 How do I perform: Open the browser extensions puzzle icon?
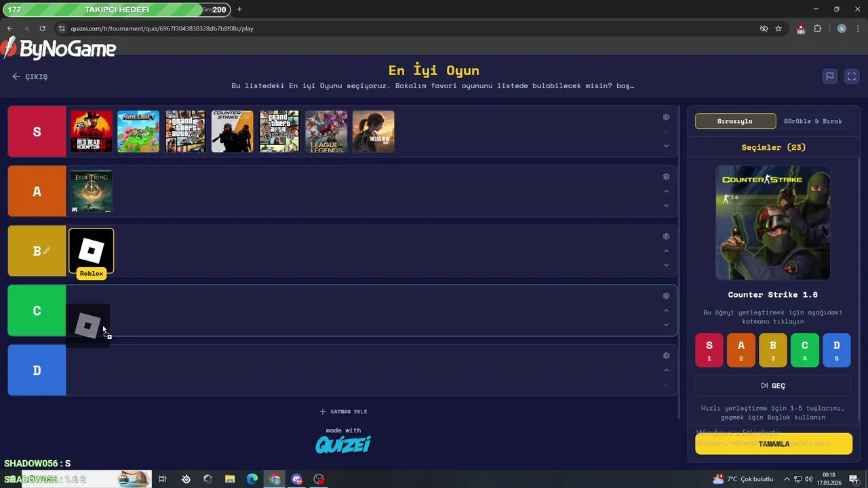[817, 28]
